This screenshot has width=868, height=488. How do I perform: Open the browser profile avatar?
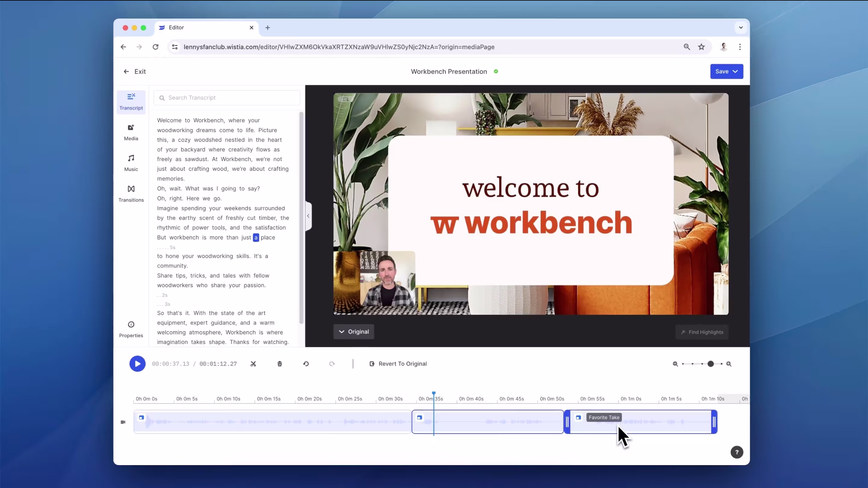pos(724,47)
